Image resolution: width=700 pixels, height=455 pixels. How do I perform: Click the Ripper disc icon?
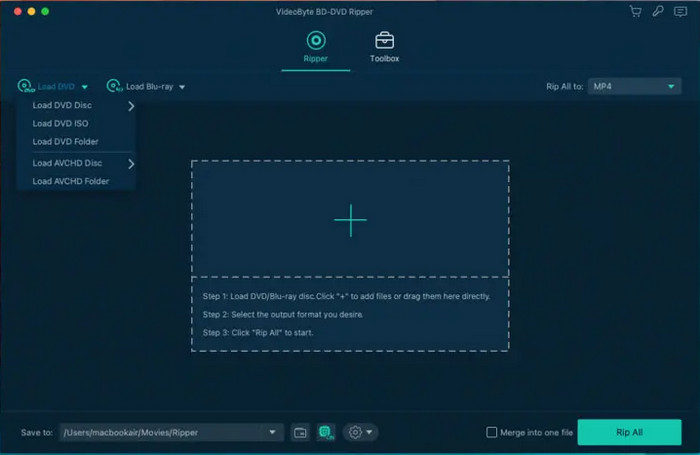[316, 41]
